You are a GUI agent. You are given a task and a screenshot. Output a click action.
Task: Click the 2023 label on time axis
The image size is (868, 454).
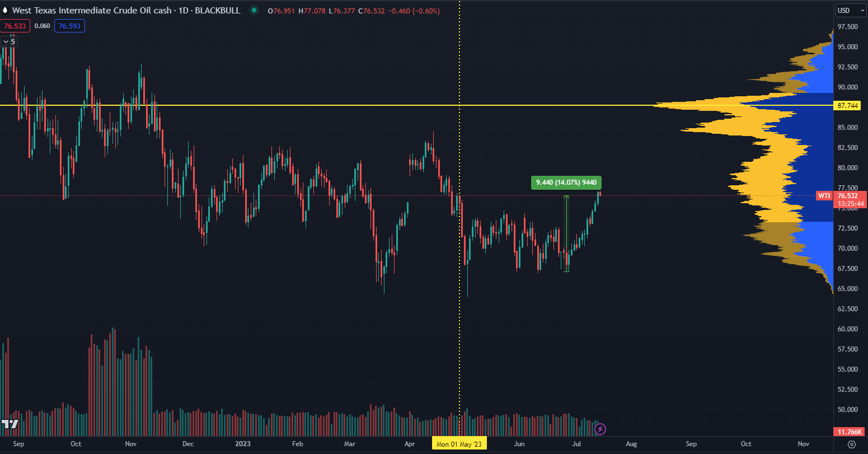[x=242, y=444]
